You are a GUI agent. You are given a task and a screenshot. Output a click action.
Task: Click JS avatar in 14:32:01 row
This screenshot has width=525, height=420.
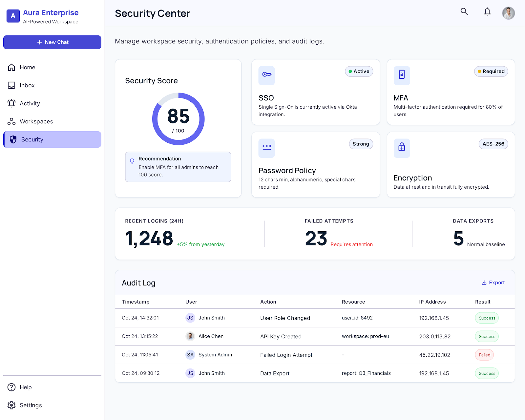[x=190, y=318]
